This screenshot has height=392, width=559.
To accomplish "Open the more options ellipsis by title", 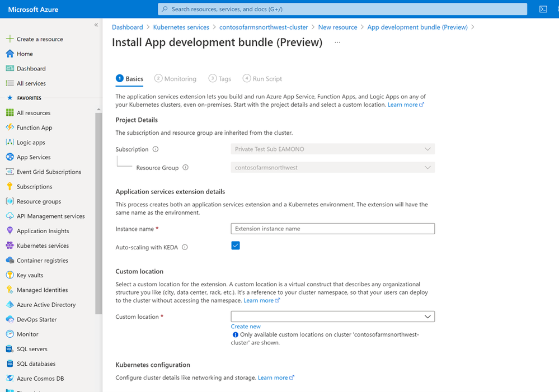I will 337,42.
